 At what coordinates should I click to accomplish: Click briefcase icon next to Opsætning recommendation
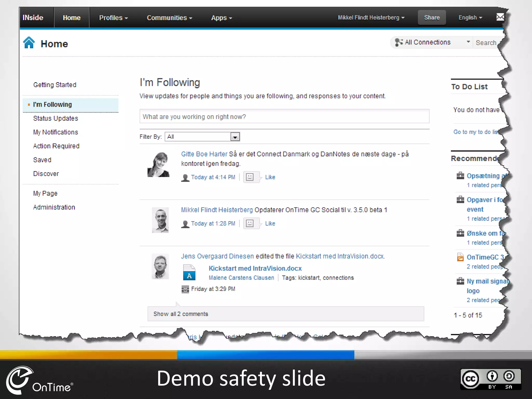tap(460, 176)
